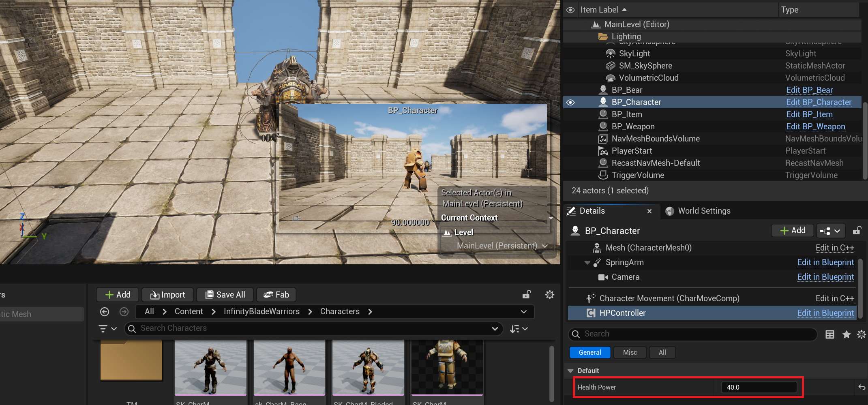Open the breadcrumb path history dropdown
The image size is (868, 405).
coord(524,312)
